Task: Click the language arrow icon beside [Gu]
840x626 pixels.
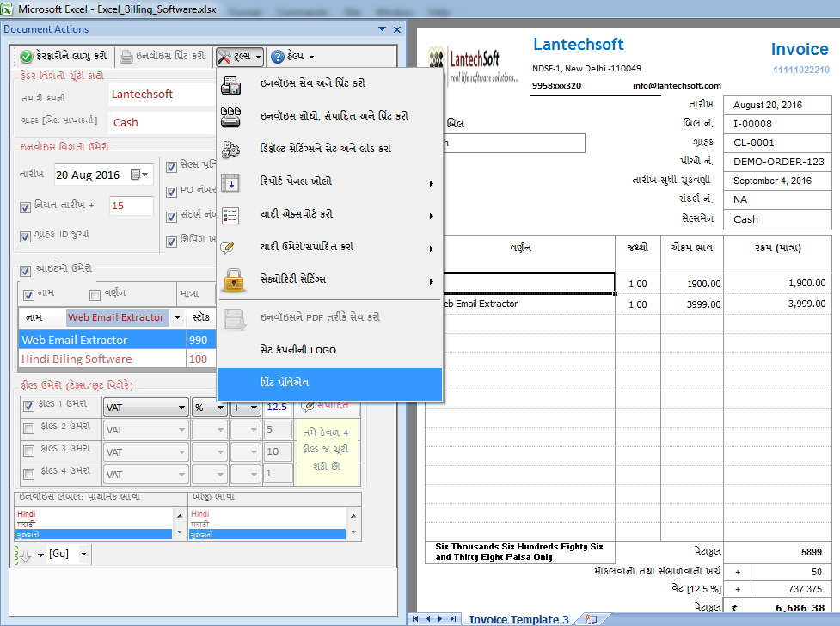Action: 23,555
